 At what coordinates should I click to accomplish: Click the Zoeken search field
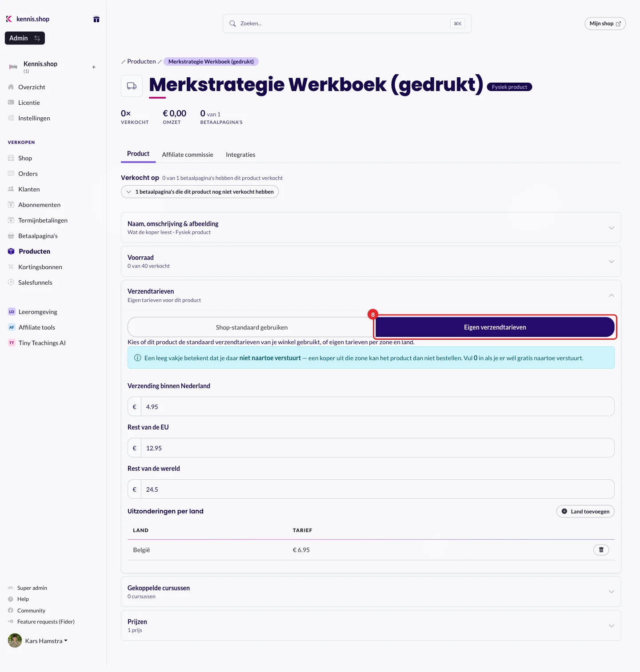347,24
